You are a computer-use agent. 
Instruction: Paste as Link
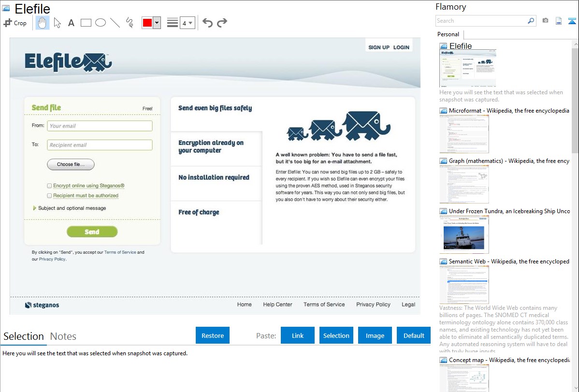(298, 335)
